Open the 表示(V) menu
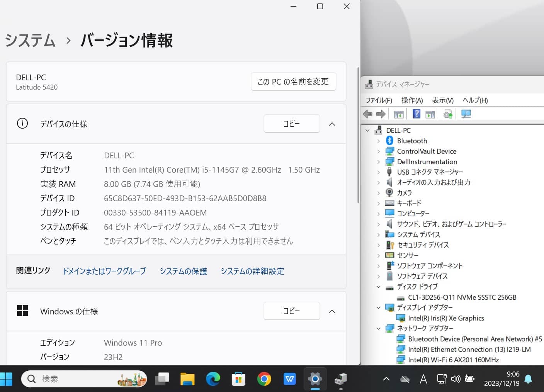This screenshot has height=392, width=544. (443, 100)
